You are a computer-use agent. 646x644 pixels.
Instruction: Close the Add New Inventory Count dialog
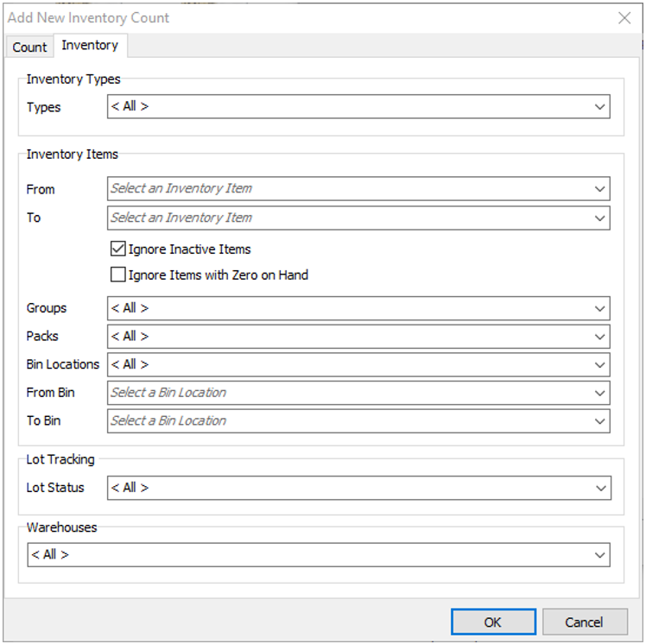point(624,17)
